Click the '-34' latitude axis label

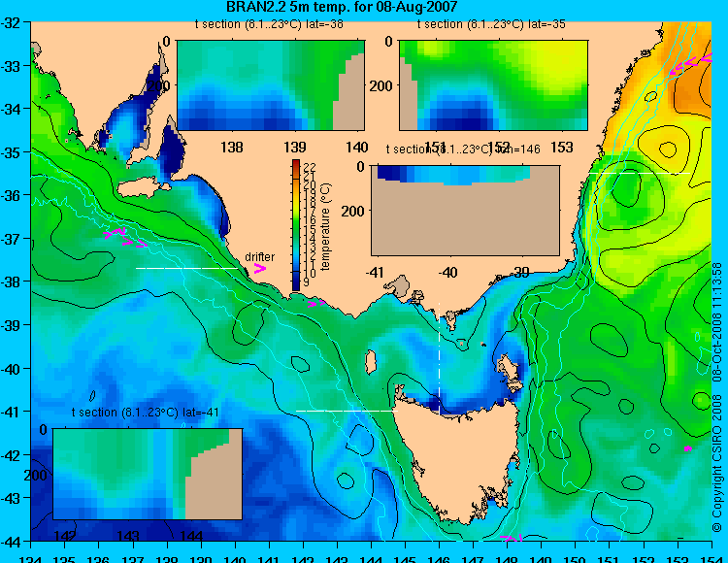coord(11,109)
